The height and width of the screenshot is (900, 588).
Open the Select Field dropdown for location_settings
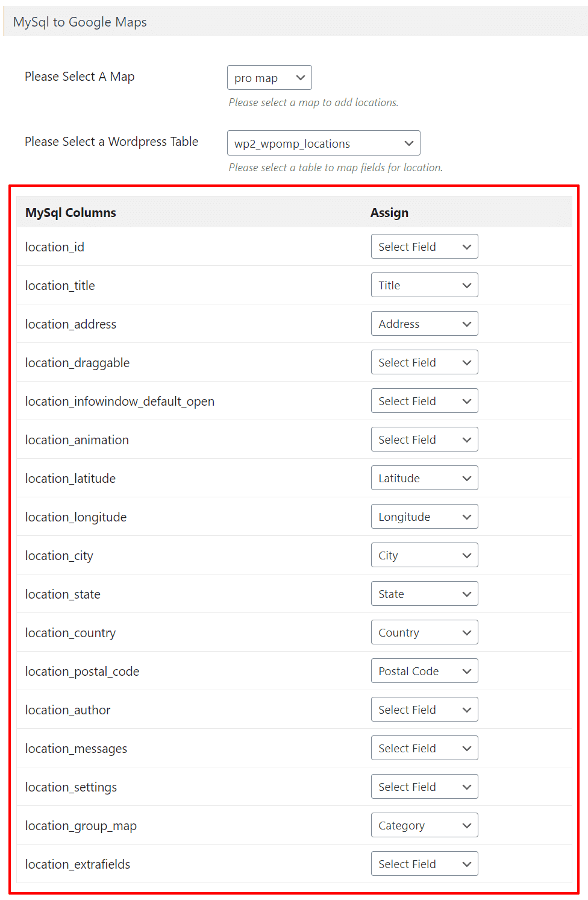424,786
